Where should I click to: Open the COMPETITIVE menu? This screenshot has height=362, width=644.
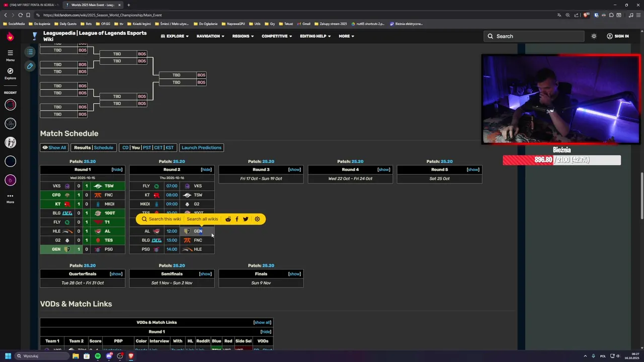[x=277, y=36]
